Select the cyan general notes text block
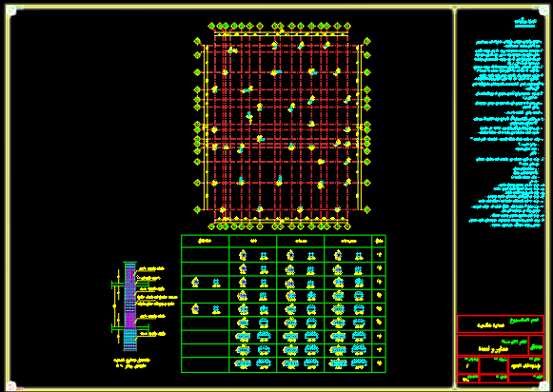Image resolution: width=553 pixels, height=392 pixels. (506, 133)
